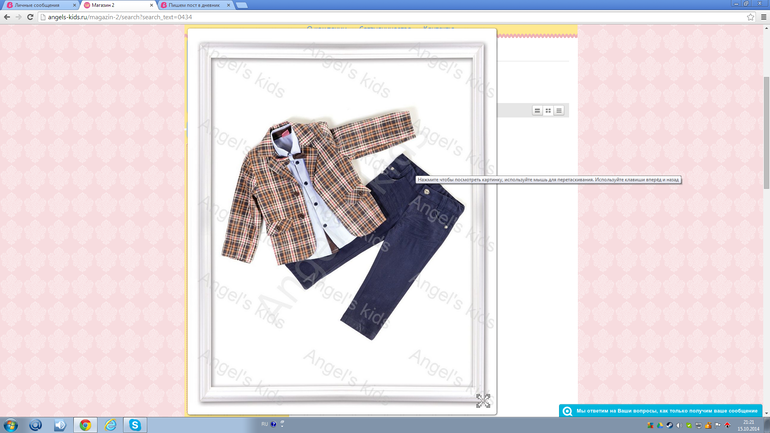
Task: Click the fullscreen expand icon in lightbox
Action: point(483,401)
